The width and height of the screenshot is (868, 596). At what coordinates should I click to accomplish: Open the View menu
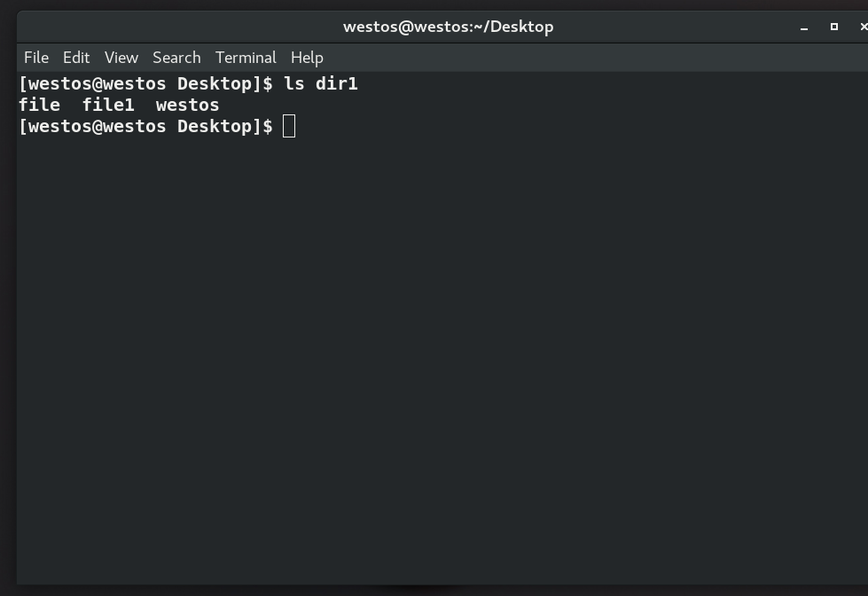coord(121,58)
